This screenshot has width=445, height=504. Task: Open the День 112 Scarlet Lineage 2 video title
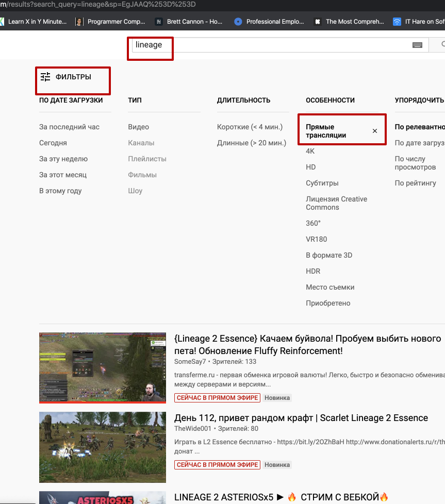point(301,417)
